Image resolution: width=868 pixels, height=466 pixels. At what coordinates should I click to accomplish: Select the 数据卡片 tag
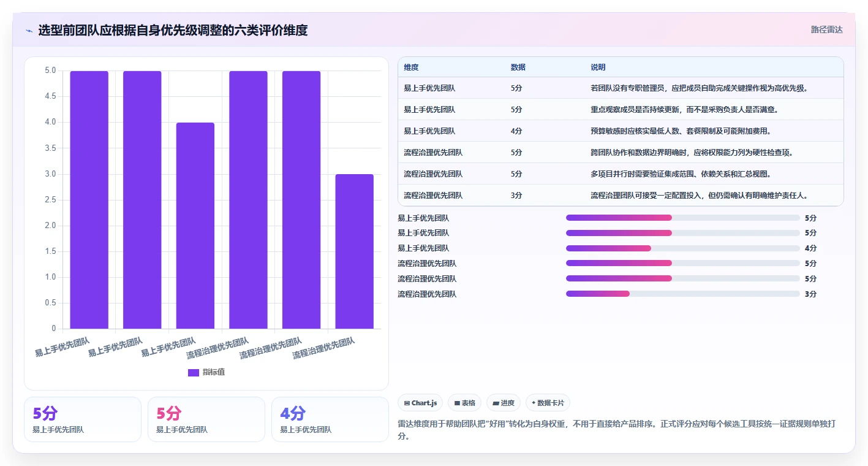coord(548,403)
